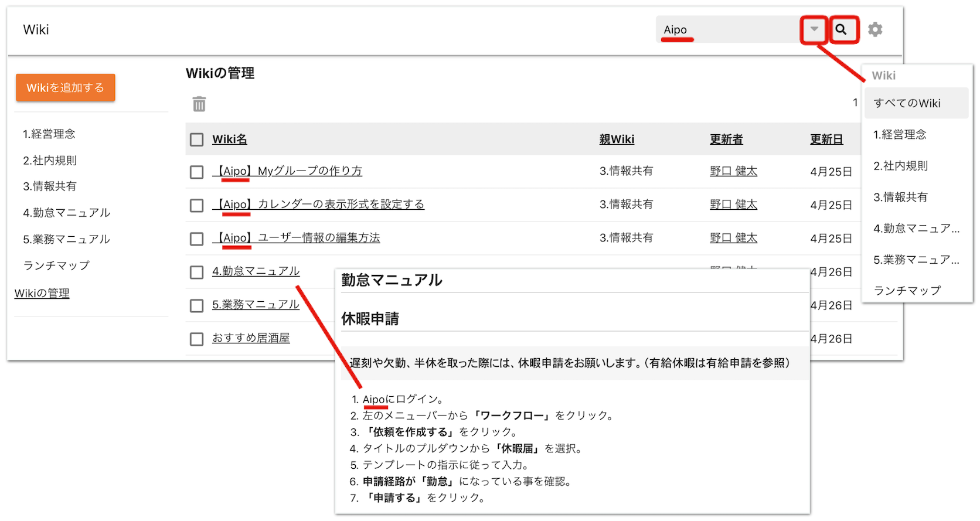Sort by the 更新者 column header

pos(726,139)
